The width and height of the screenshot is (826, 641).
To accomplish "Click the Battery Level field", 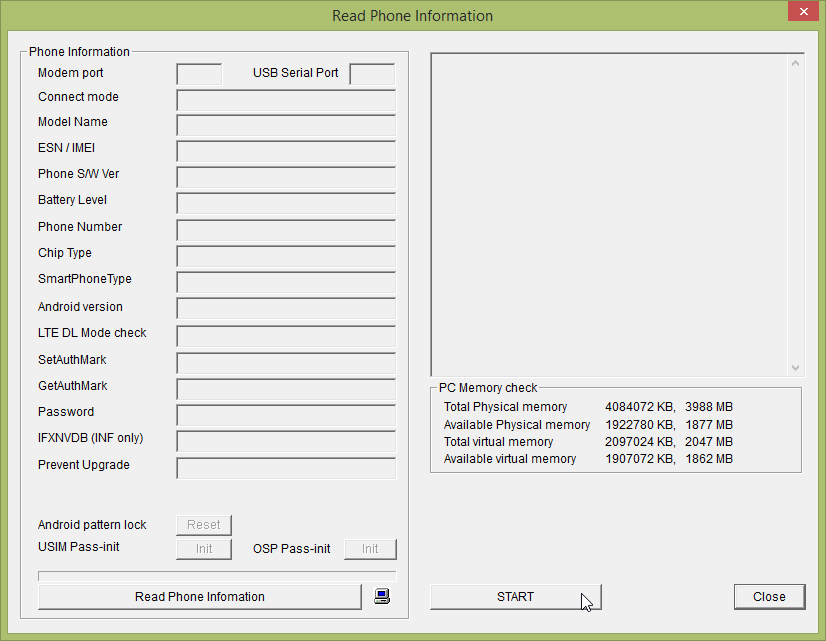I will pyautogui.click(x=286, y=203).
